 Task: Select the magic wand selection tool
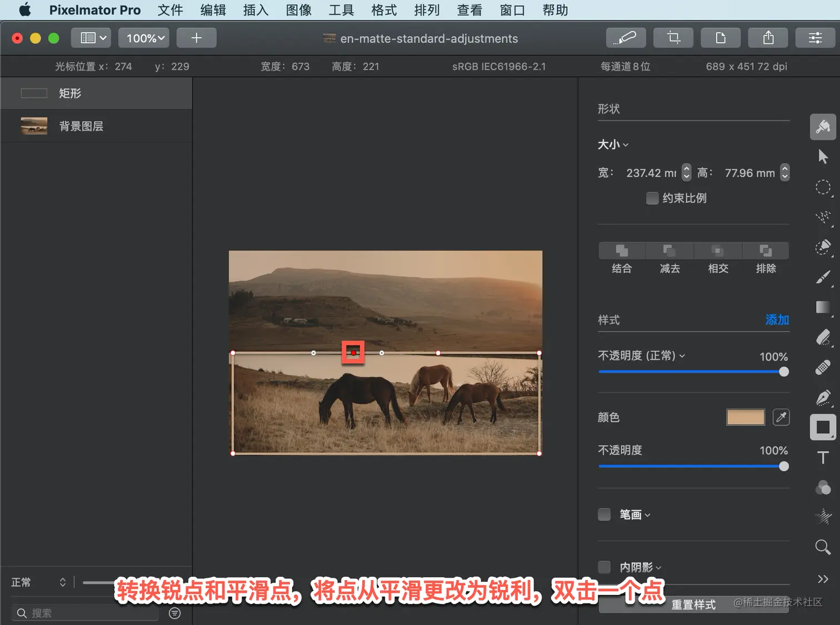823,217
